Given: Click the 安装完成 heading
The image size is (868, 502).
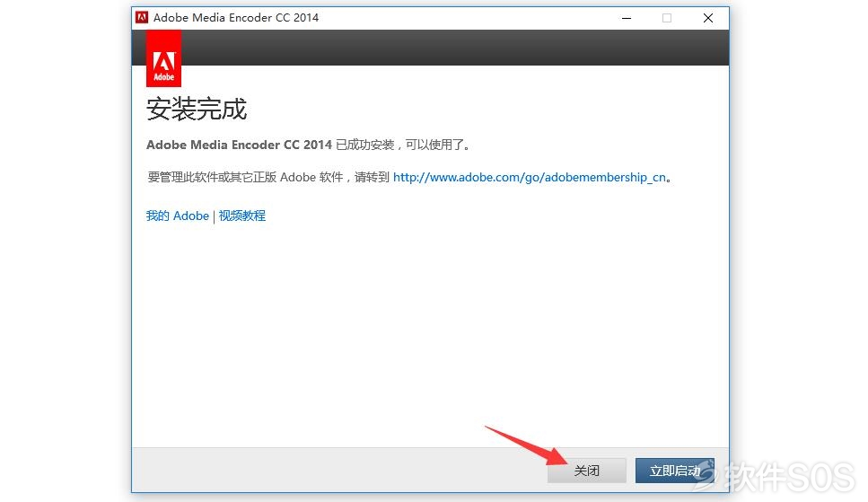Looking at the screenshot, I should pyautogui.click(x=197, y=109).
